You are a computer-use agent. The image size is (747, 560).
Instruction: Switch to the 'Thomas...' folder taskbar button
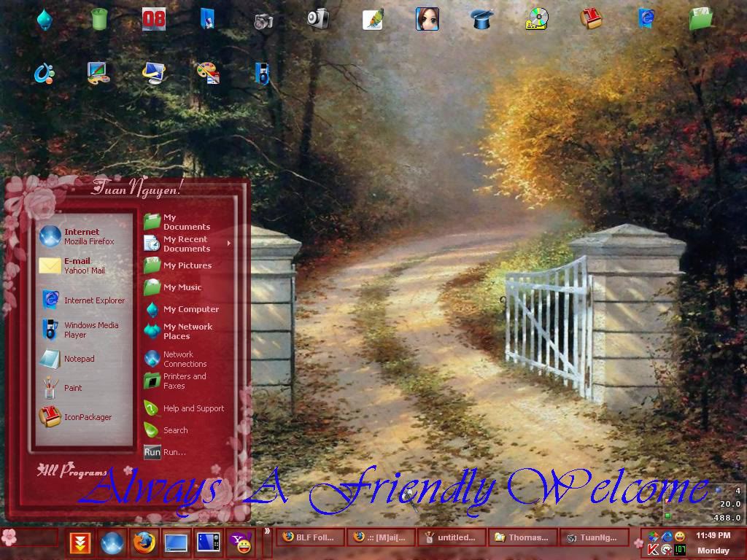522,537
